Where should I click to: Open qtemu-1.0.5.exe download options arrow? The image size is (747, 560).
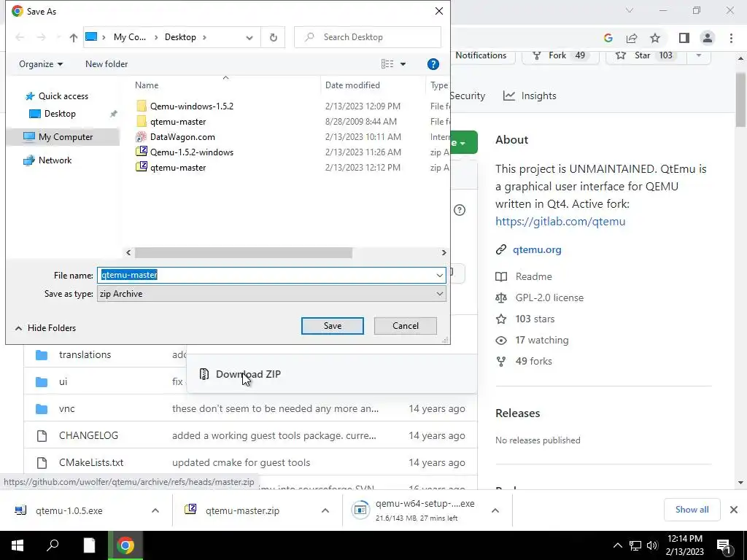[x=155, y=510]
